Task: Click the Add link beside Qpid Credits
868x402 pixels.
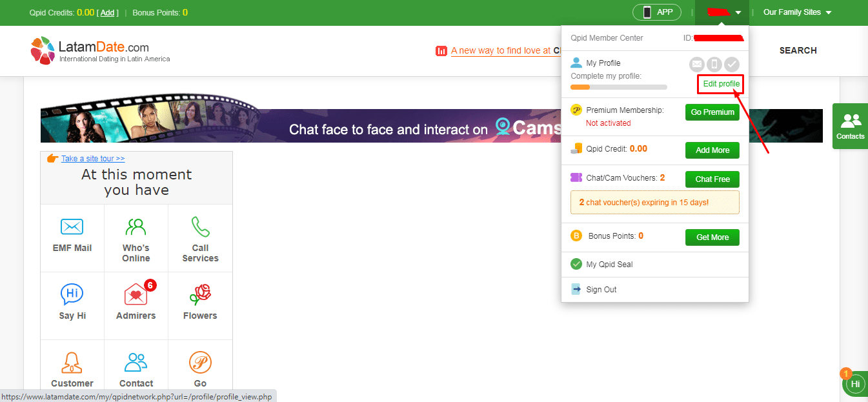Action: 108,12
